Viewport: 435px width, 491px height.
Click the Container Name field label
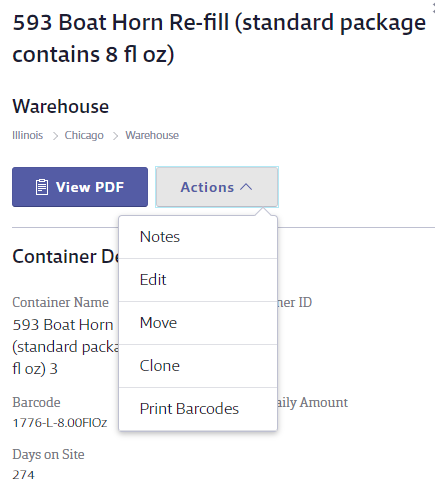click(x=61, y=302)
